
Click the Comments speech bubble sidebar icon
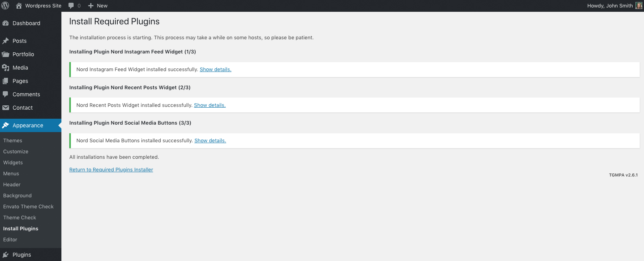6,94
